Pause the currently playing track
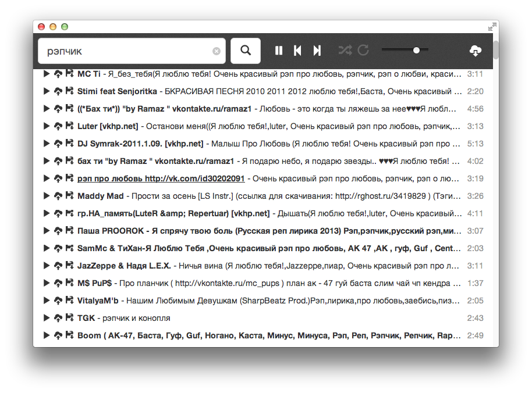Viewport: 532px width, 393px height. pyautogui.click(x=279, y=51)
